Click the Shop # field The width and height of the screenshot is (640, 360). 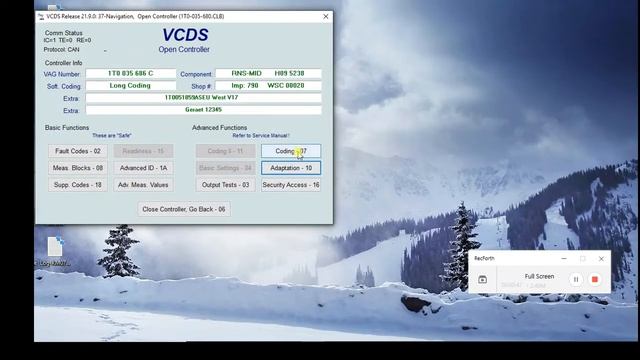click(268, 86)
